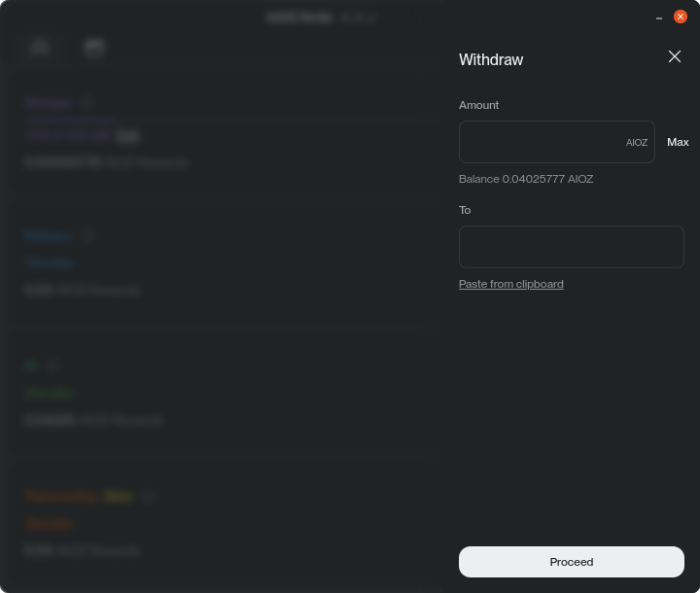The height and width of the screenshot is (593, 700).
Task: Click the info icon beside the green heading
Action: point(52,366)
